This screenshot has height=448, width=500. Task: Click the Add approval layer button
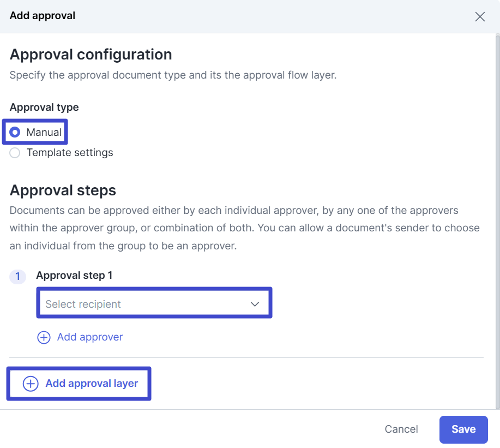pyautogui.click(x=79, y=383)
